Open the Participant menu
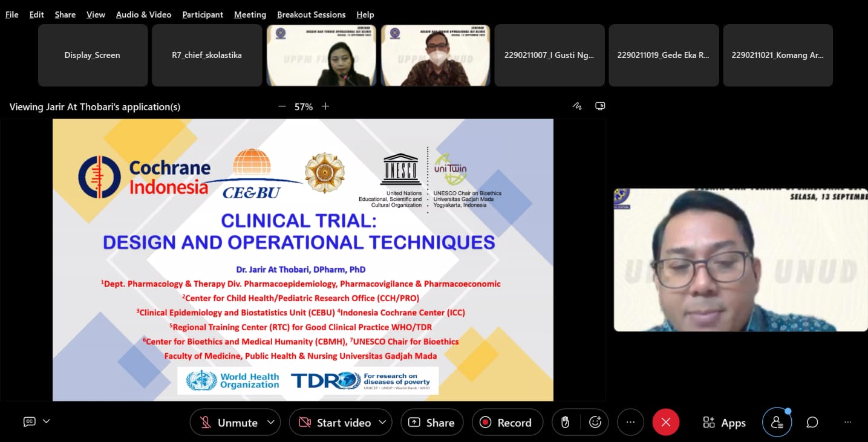This screenshot has width=868, height=442. click(x=203, y=15)
